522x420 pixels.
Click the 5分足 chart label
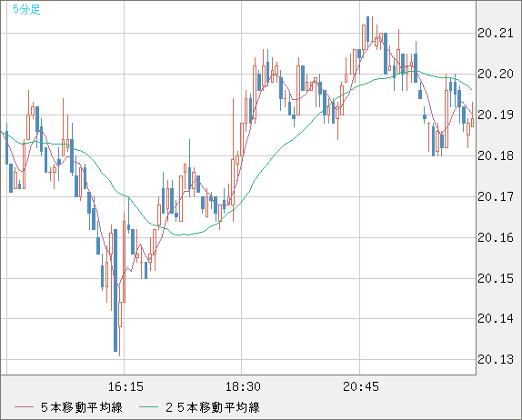point(26,9)
